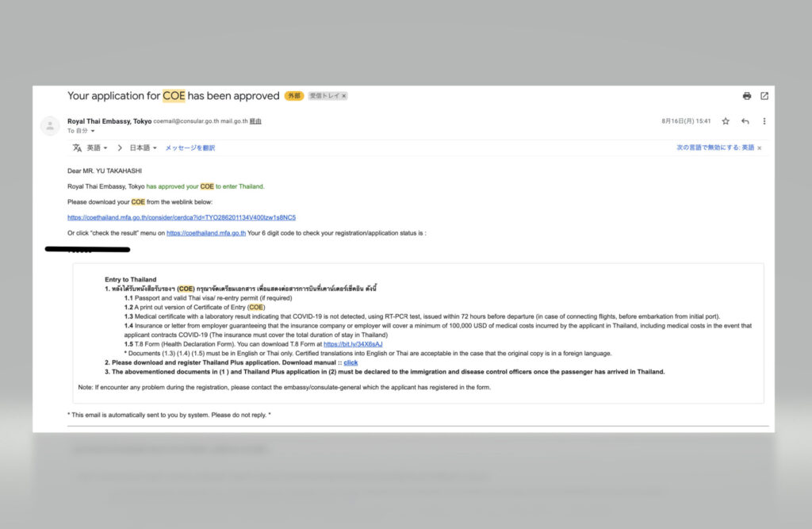Expand recipient details next to To 自分
Viewport: 812px width, 529px height.
93,131
